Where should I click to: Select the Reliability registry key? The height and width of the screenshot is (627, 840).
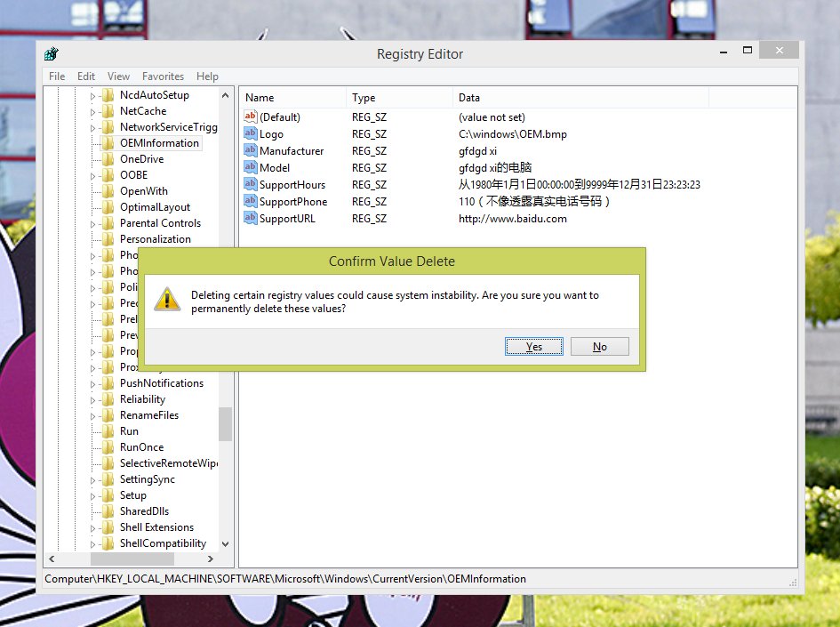144,398
